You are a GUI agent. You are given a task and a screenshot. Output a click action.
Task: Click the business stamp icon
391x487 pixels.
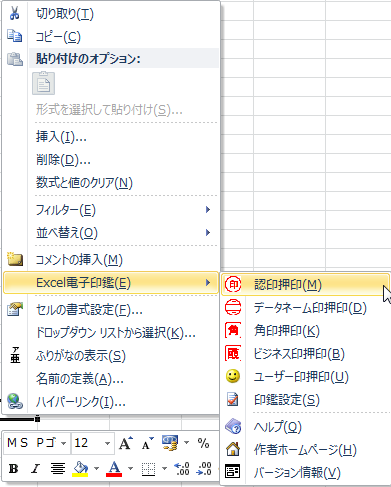(x=233, y=353)
